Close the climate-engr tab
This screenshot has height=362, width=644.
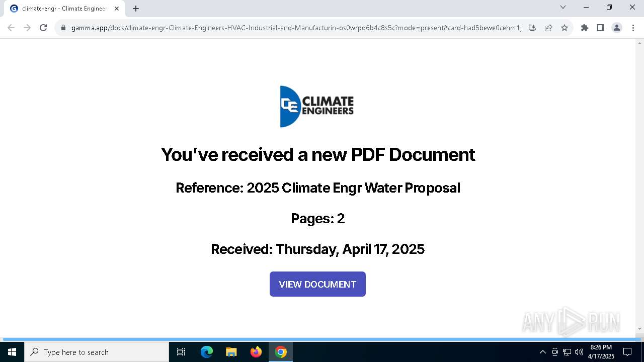click(x=117, y=9)
